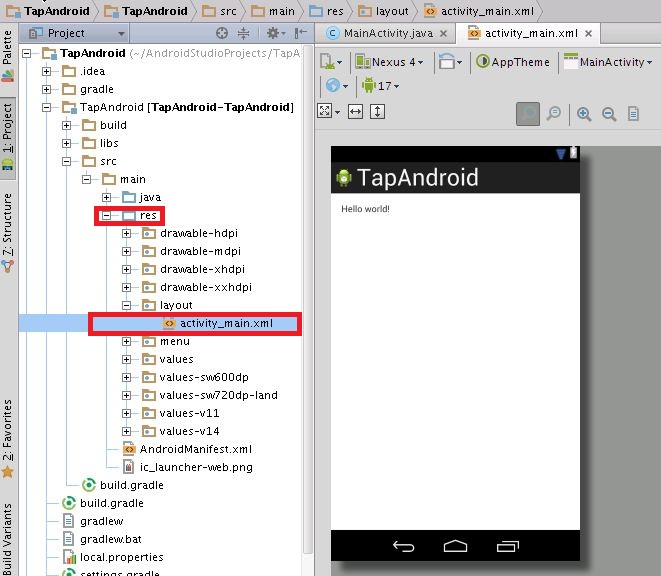Screen dimensions: 661x576
Task: Click the back navigation button in device preview
Action: (x=403, y=546)
